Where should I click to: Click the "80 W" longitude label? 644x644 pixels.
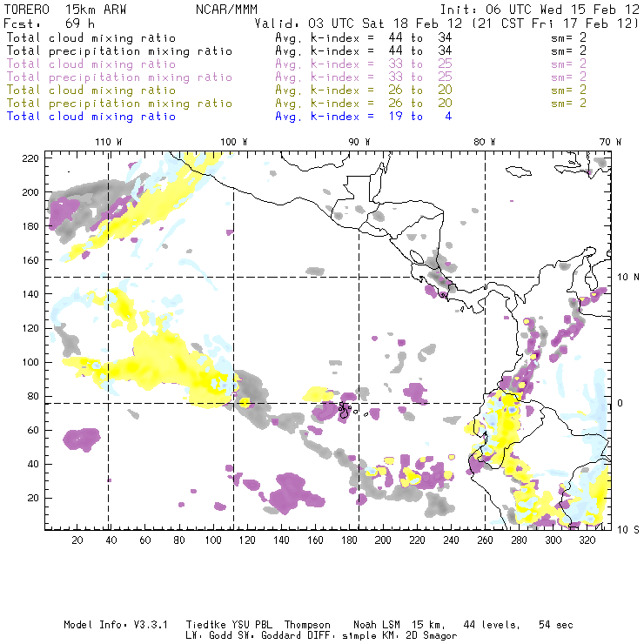[x=484, y=142]
